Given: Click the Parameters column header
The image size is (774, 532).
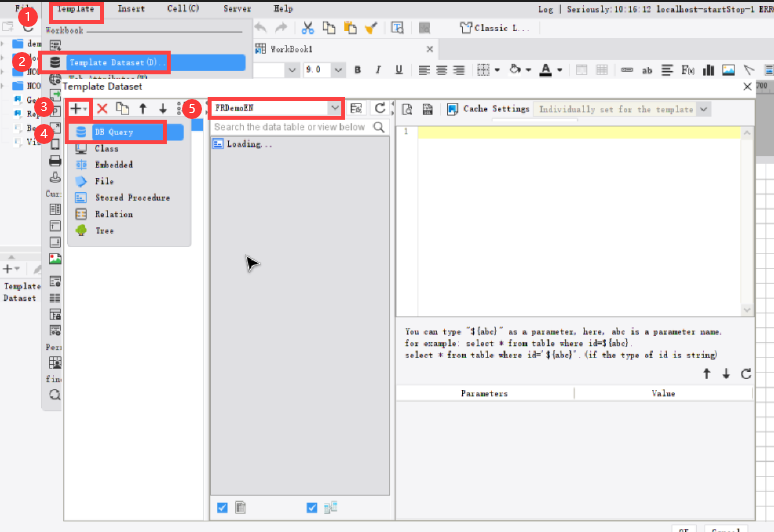Looking at the screenshot, I should [485, 393].
